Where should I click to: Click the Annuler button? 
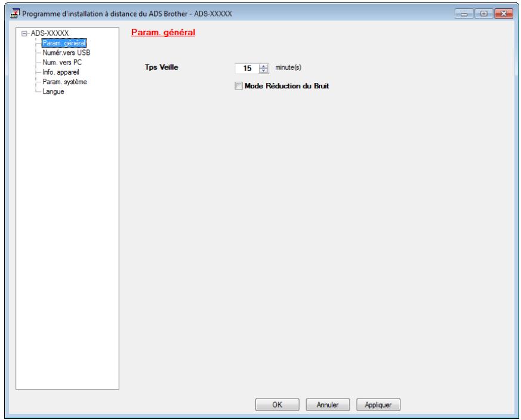pyautogui.click(x=328, y=404)
